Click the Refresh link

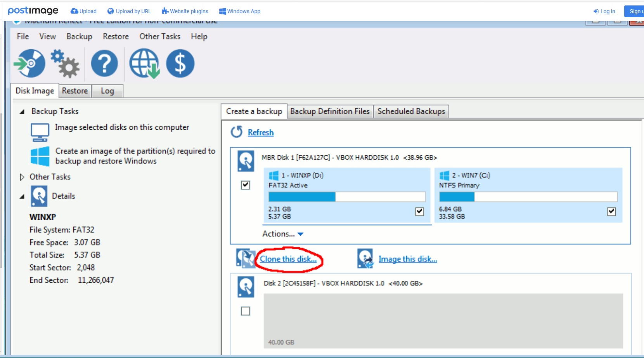point(261,132)
